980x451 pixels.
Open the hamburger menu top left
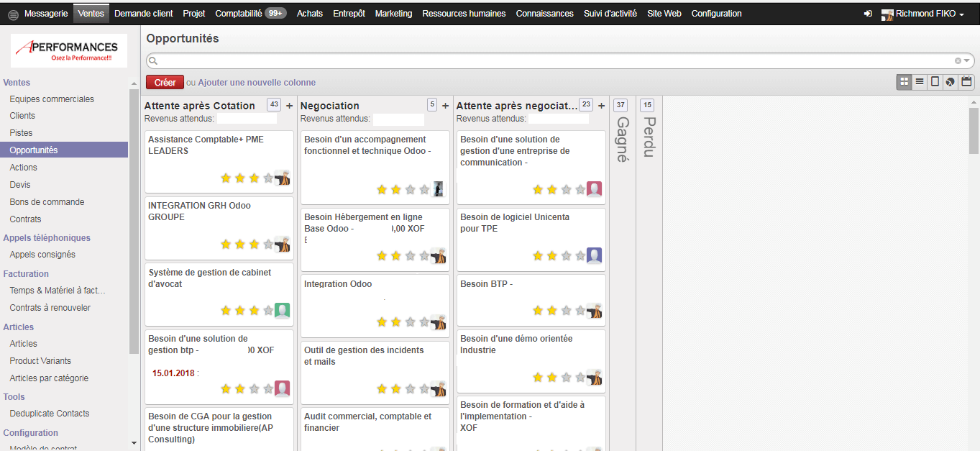13,13
